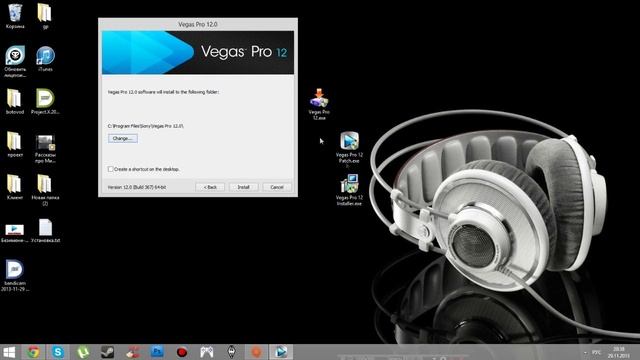Open the red record button taskbar app

[182, 352]
